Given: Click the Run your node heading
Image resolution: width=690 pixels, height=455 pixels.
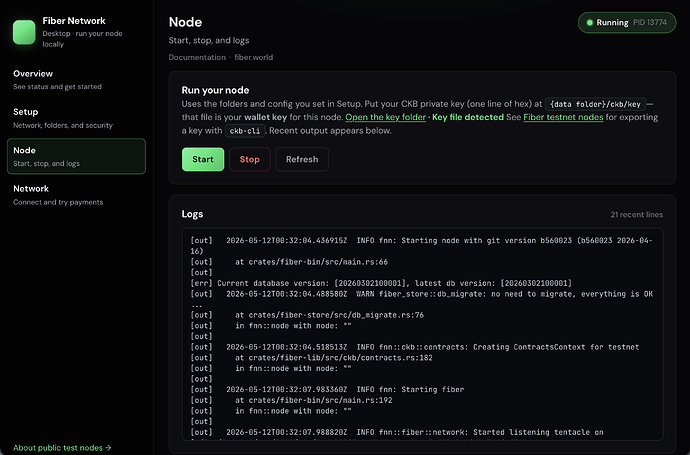Looking at the screenshot, I should click(x=215, y=90).
